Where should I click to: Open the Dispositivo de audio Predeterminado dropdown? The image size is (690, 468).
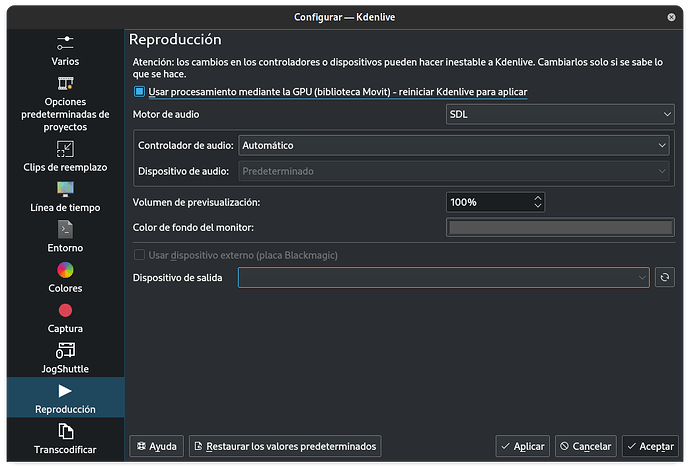coord(454,171)
